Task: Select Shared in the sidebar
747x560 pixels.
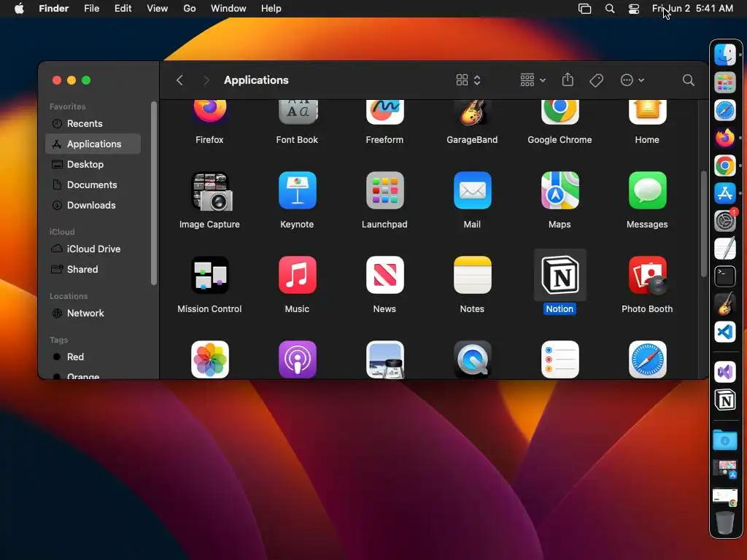Action: pos(93,270)
